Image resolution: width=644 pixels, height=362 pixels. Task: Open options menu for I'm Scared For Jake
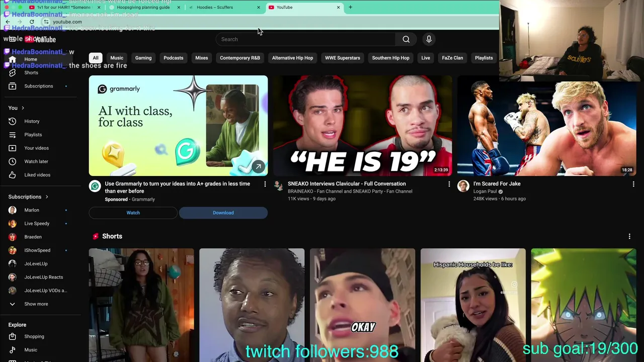point(633,184)
